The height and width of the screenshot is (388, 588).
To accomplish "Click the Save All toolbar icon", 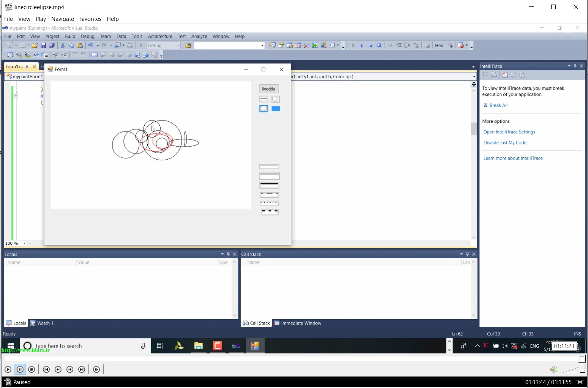I will point(52,45).
